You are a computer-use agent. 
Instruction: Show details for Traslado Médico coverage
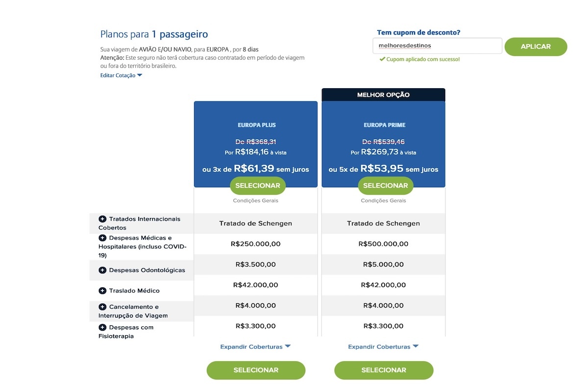(102, 291)
